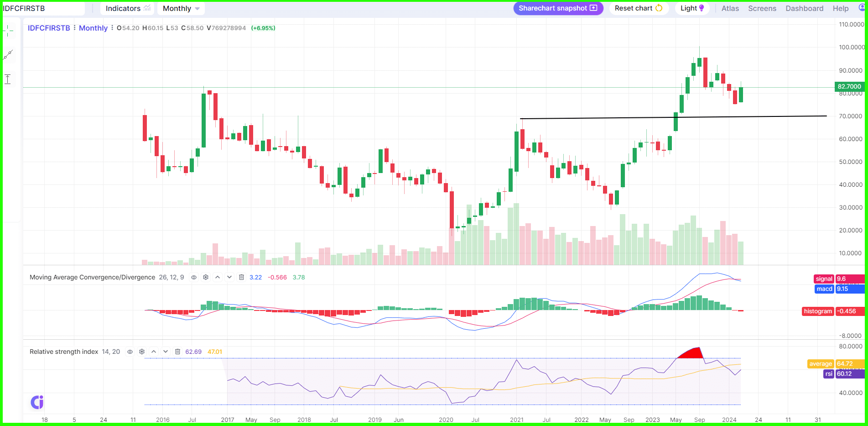Delete the MACD indicator
This screenshot has height=426, width=868.
point(241,277)
